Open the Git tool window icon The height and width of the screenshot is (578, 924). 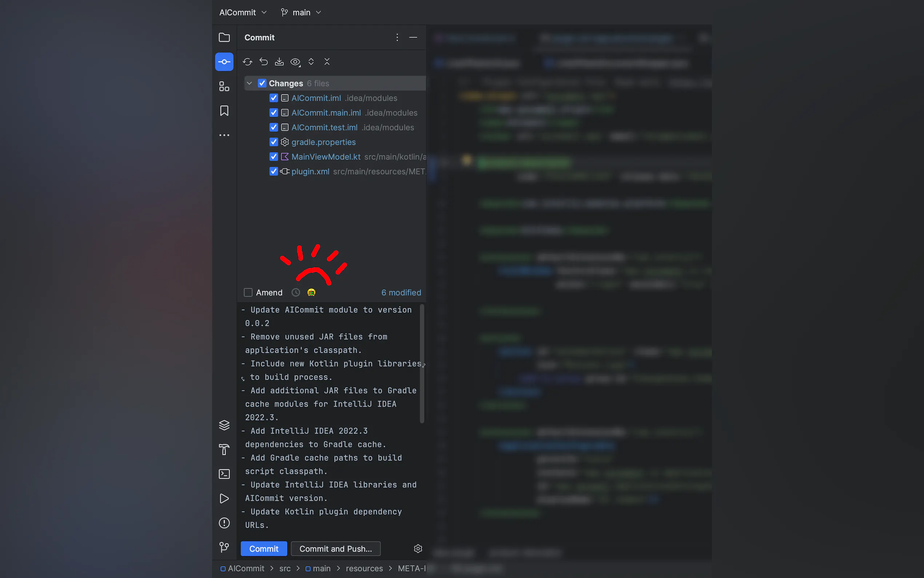click(x=224, y=547)
